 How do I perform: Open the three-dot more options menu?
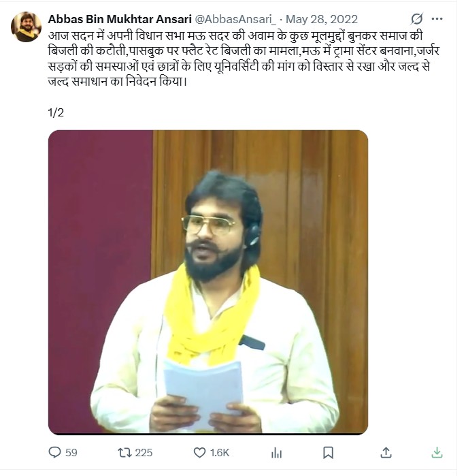click(x=437, y=19)
